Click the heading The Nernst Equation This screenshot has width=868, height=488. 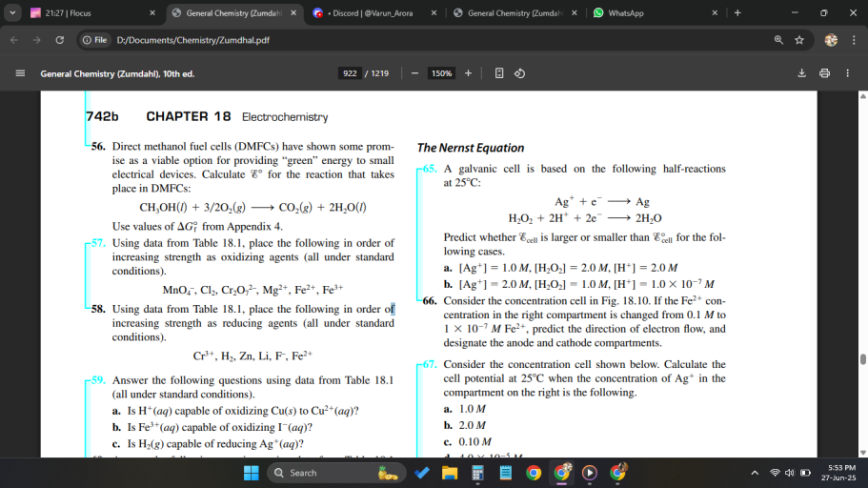(x=471, y=148)
